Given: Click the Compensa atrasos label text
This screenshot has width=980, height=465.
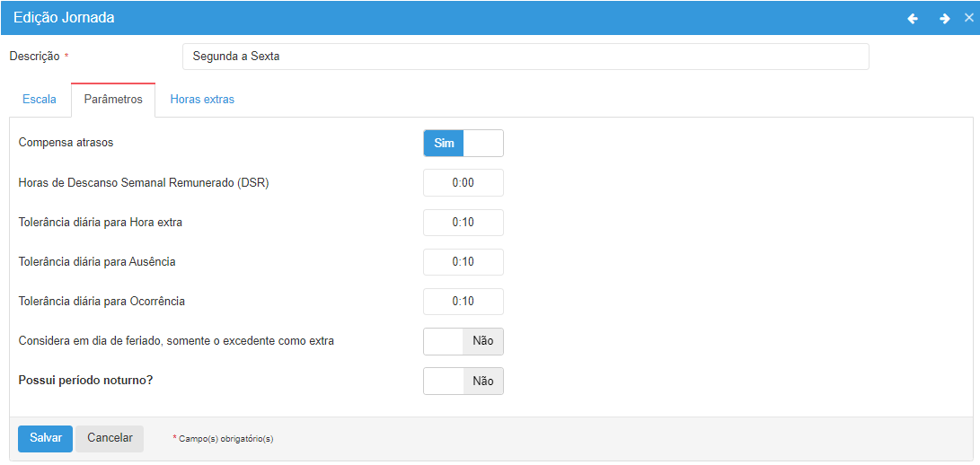Looking at the screenshot, I should point(66,143).
